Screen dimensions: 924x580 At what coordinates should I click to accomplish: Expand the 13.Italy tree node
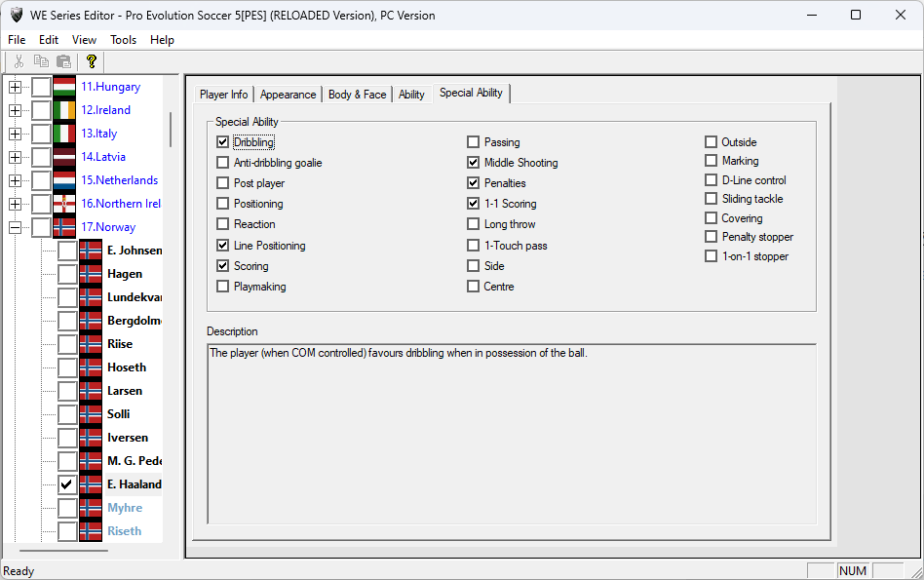click(x=16, y=134)
